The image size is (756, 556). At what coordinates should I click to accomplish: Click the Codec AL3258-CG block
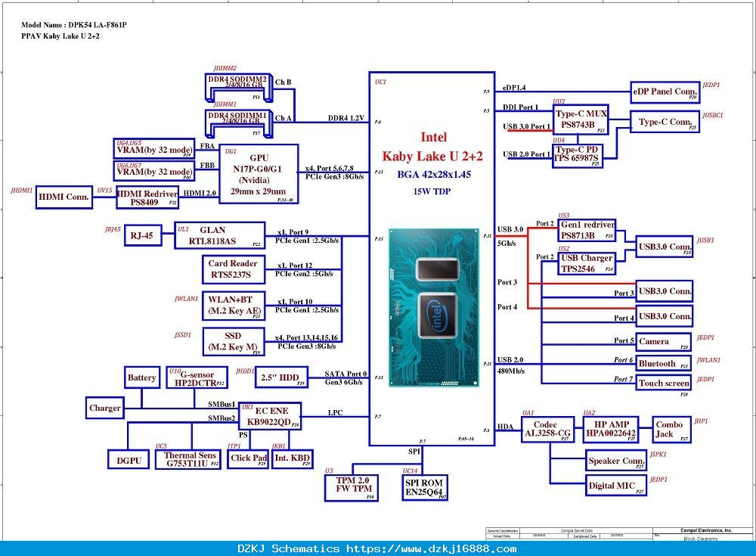[547, 430]
